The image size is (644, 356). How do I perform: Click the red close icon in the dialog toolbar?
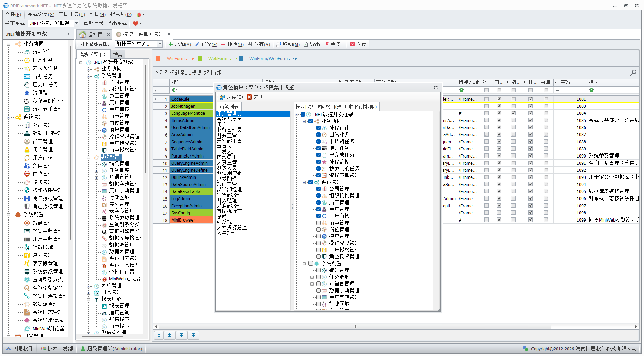249,97
